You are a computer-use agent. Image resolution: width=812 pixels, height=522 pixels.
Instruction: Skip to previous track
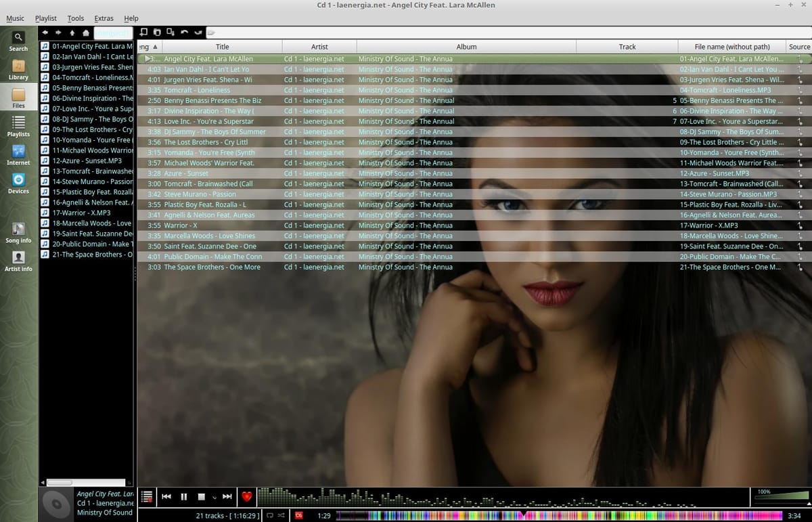point(166,497)
